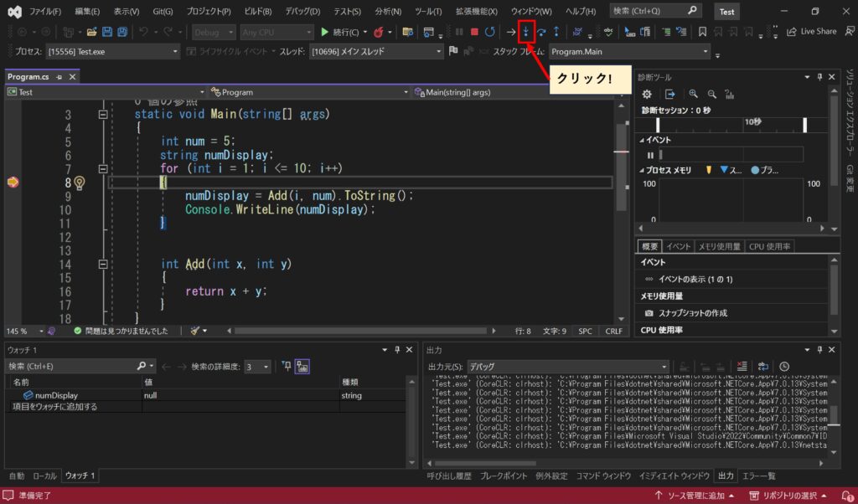Image resolution: width=858 pixels, height=504 pixels.
Task: Collapse the Add method at line 14
Action: pos(102,264)
